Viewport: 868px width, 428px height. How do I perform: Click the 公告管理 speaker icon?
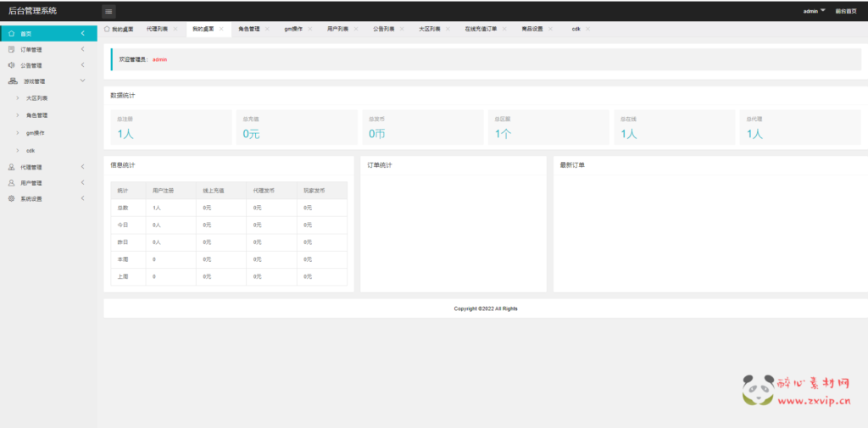(x=11, y=65)
